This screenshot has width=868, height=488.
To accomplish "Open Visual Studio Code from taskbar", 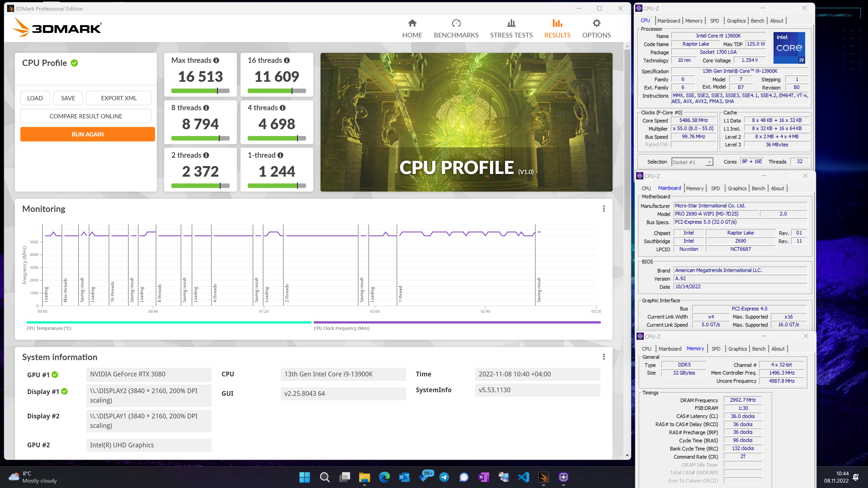I will pos(524,477).
